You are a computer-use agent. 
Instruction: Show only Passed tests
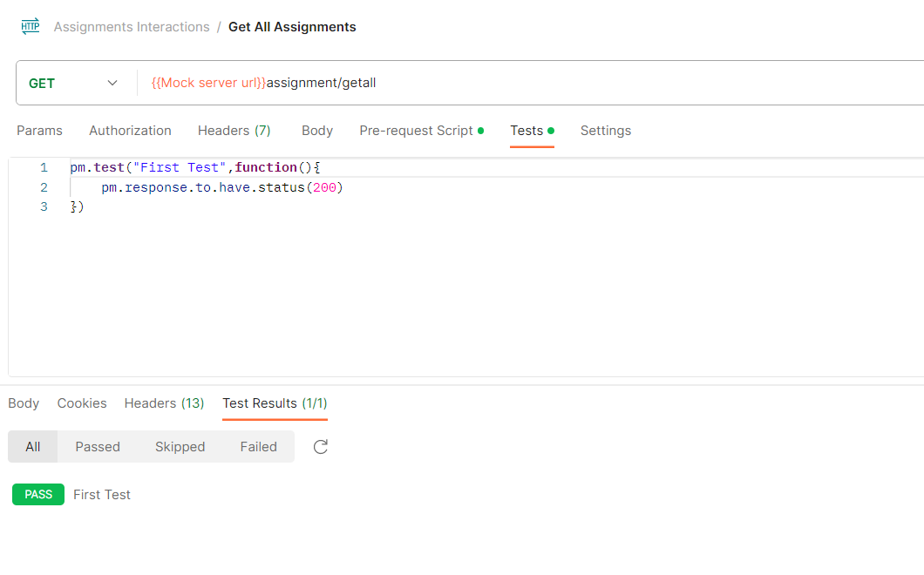coord(98,447)
